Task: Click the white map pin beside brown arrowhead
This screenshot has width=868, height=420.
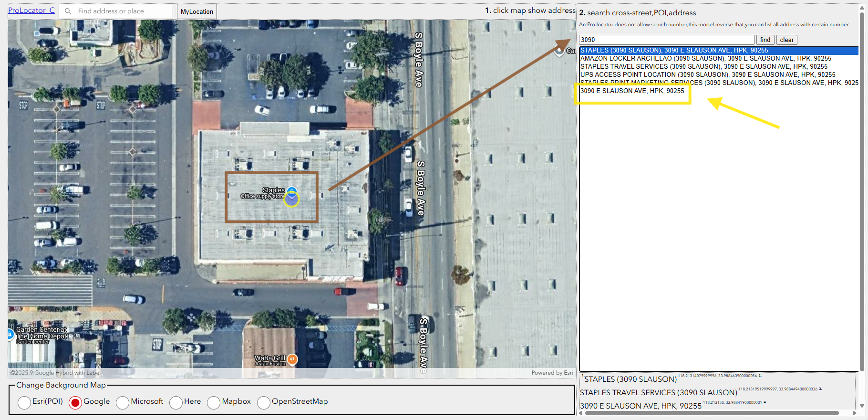Action: click(559, 51)
